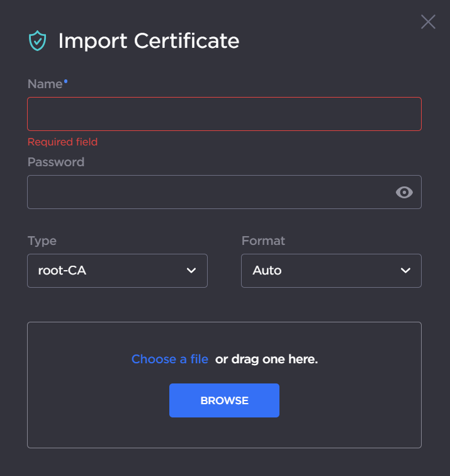Viewport: 450px width, 476px height.
Task: Click the Type label above root-CA
Action: point(42,241)
